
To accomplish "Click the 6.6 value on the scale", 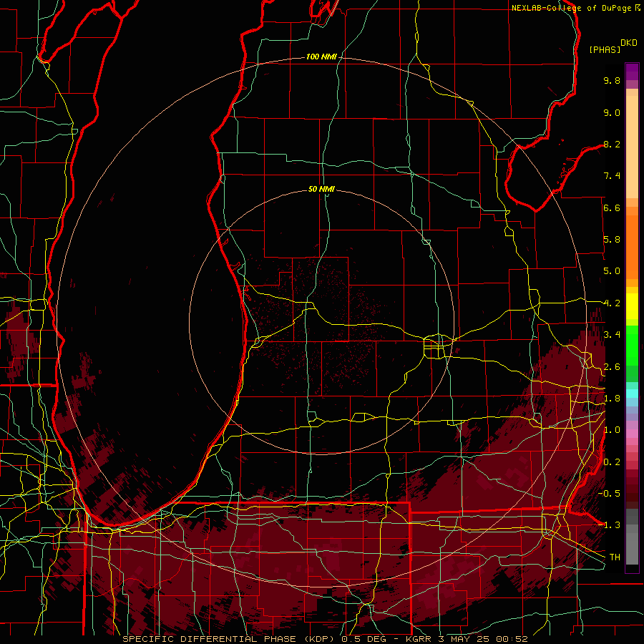I will 612,208.
